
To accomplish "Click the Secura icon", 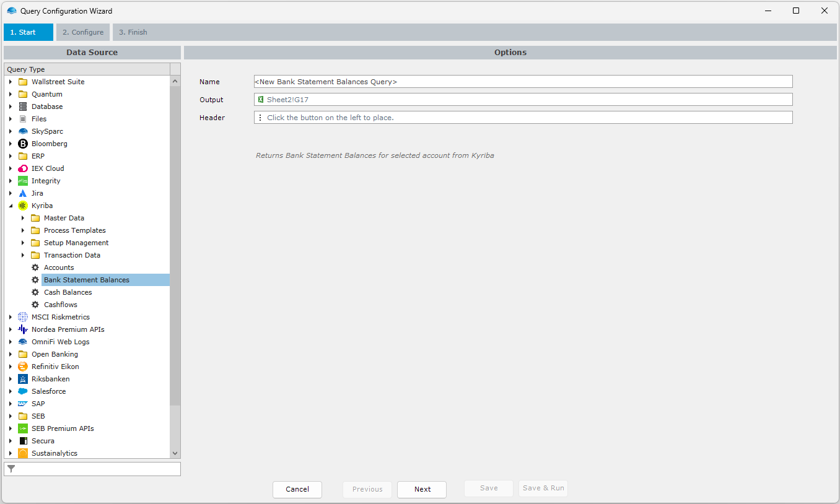I will pyautogui.click(x=23, y=441).
